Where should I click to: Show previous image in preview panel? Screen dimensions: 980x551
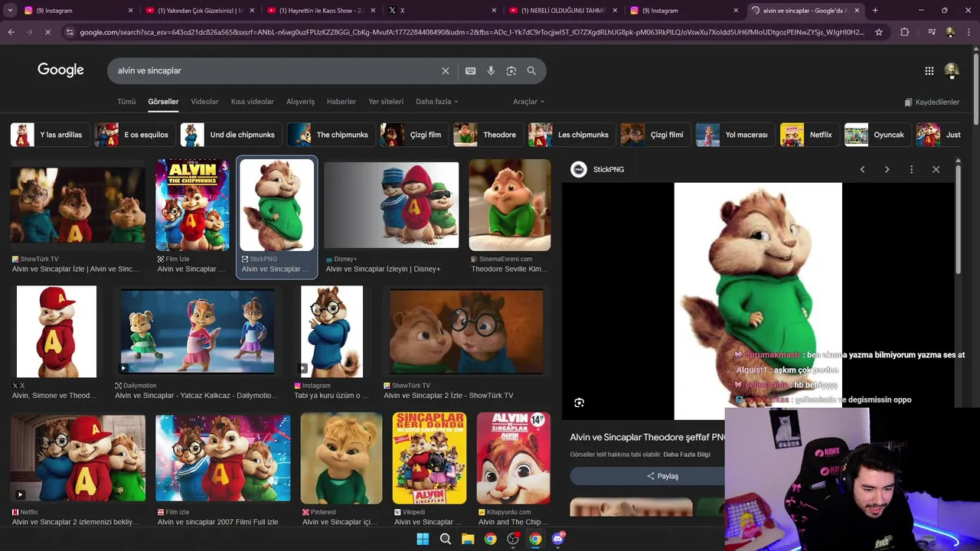pos(862,169)
